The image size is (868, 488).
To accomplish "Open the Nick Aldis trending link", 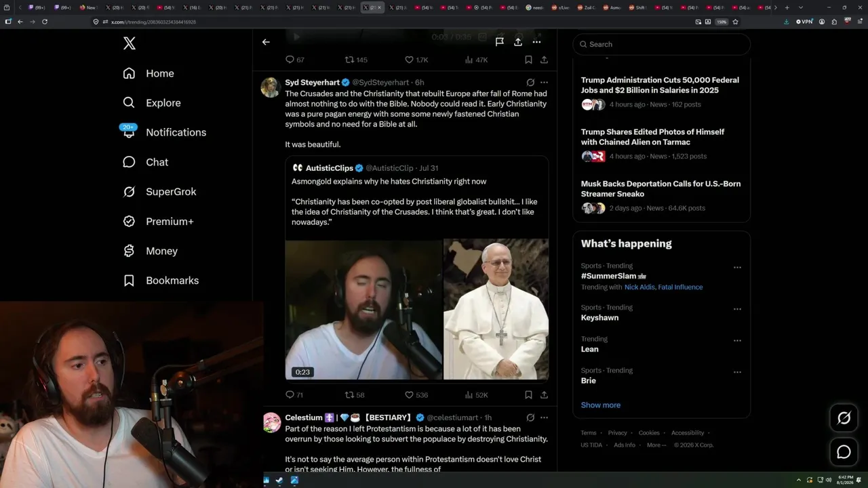I will [x=639, y=287].
